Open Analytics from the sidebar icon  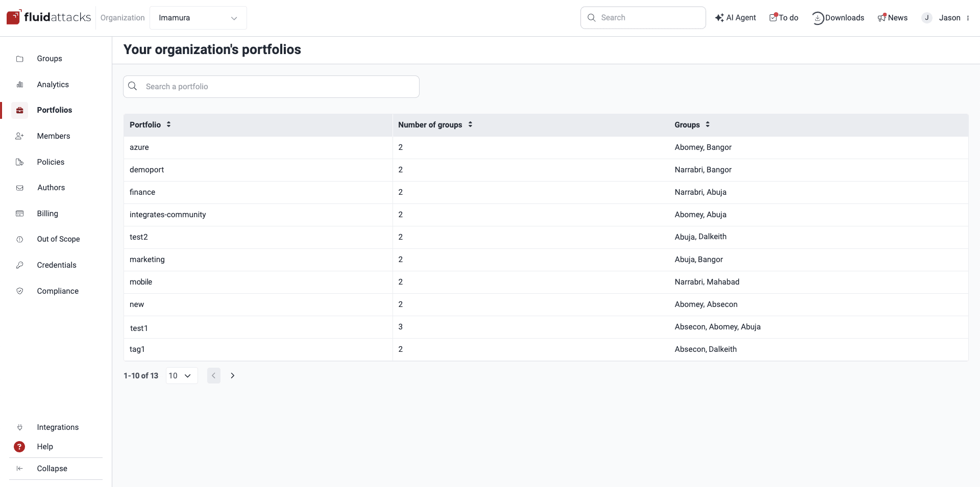19,84
